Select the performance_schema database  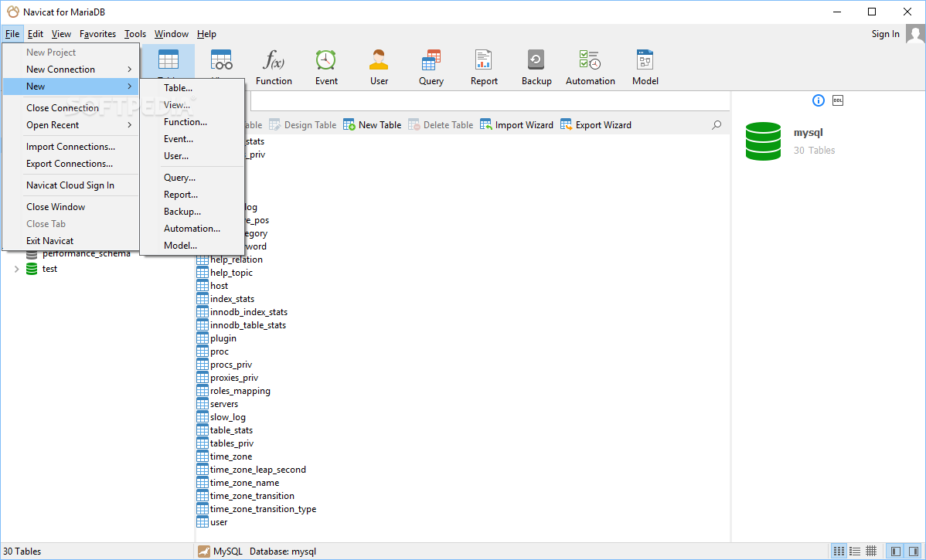pyautogui.click(x=87, y=254)
